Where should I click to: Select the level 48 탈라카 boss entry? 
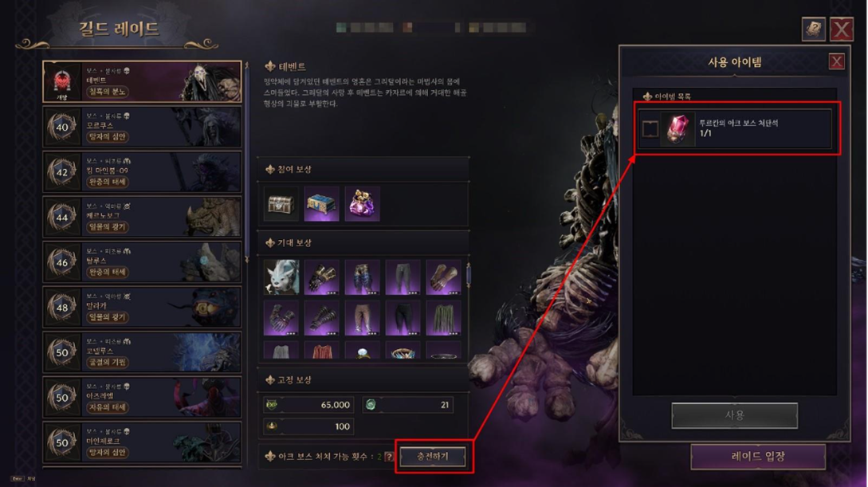click(142, 307)
